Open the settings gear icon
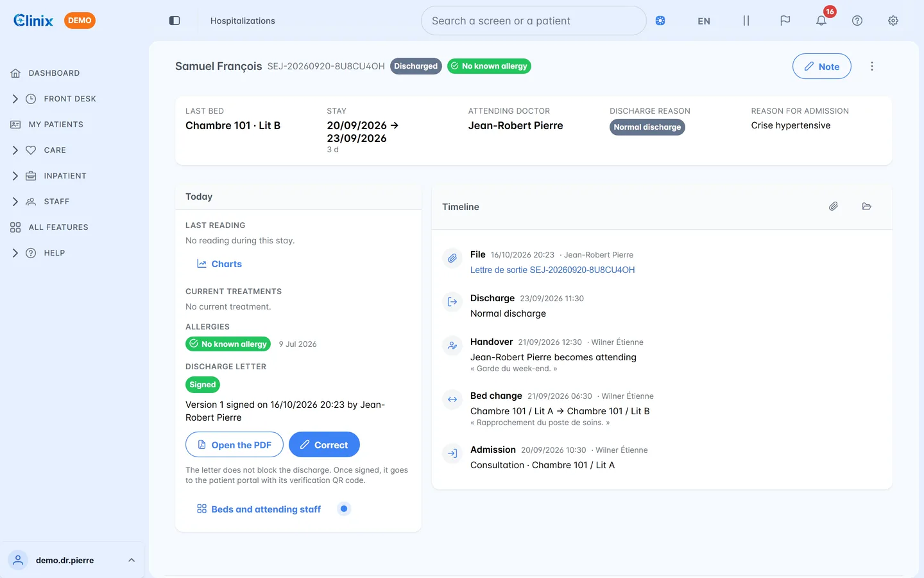Image resolution: width=924 pixels, height=578 pixels. 893,21
